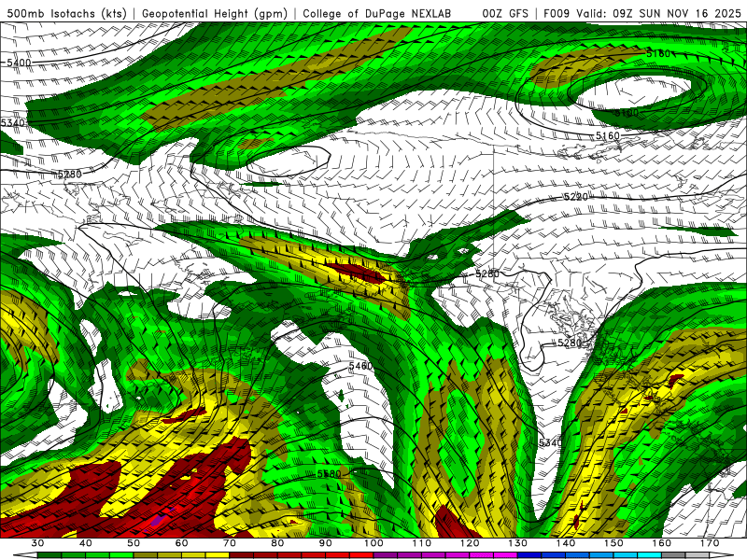Select the 5400 height contour label
747x560 pixels.
tap(19, 63)
